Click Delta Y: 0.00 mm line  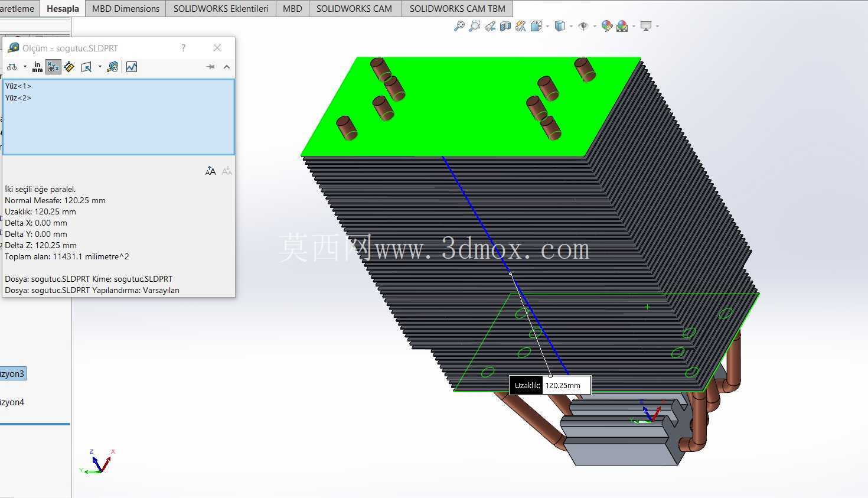(36, 235)
